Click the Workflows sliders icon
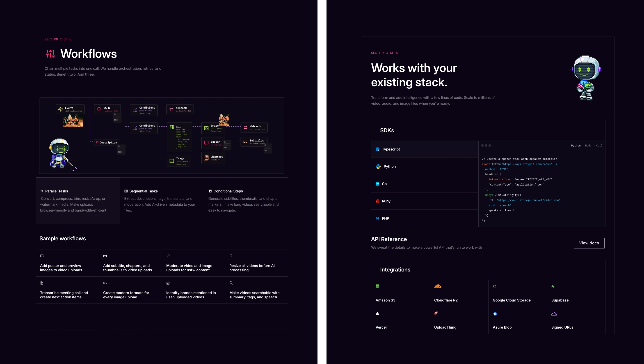The height and width of the screenshot is (364, 644). 50,53
